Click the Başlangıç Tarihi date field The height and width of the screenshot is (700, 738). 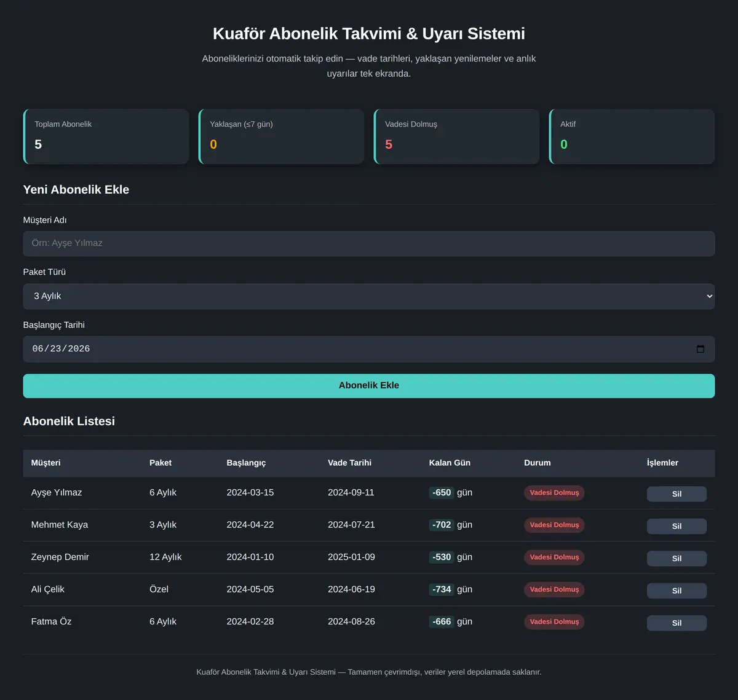coord(369,349)
